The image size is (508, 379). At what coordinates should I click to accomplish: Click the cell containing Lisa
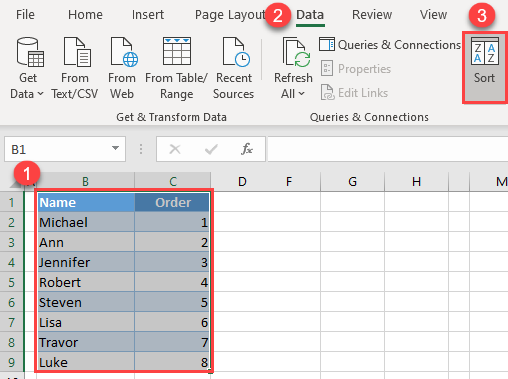pyautogui.click(x=86, y=322)
